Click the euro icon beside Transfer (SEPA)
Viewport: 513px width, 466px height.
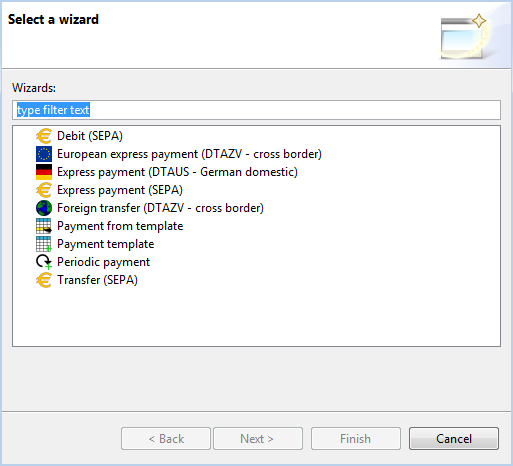pyautogui.click(x=44, y=280)
